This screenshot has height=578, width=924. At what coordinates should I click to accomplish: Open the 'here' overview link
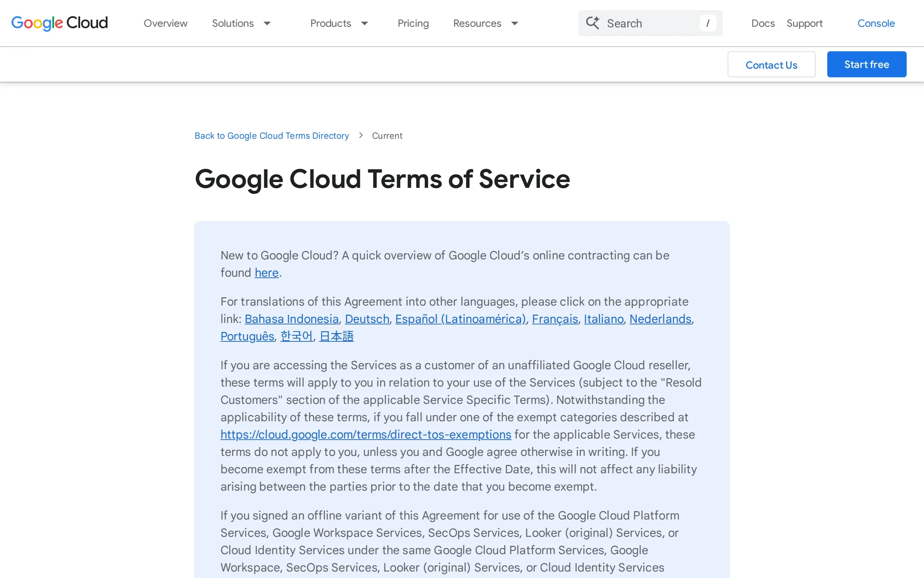pos(266,272)
